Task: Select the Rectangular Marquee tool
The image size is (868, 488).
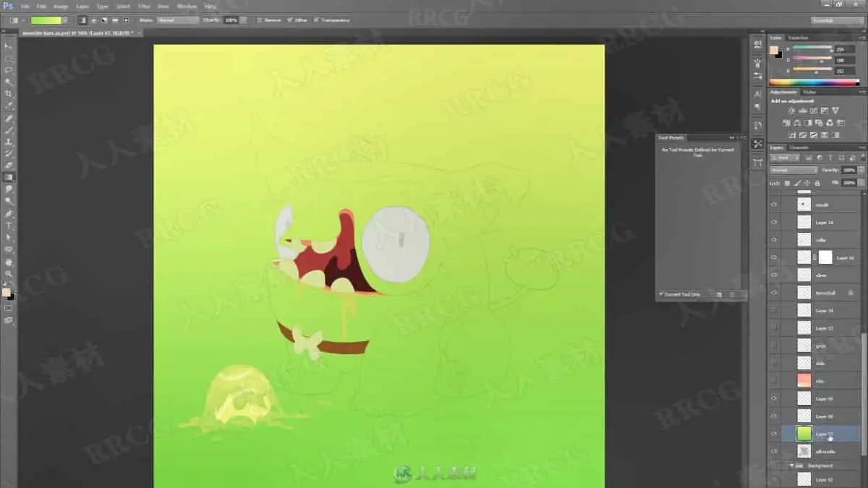Action: (x=9, y=59)
